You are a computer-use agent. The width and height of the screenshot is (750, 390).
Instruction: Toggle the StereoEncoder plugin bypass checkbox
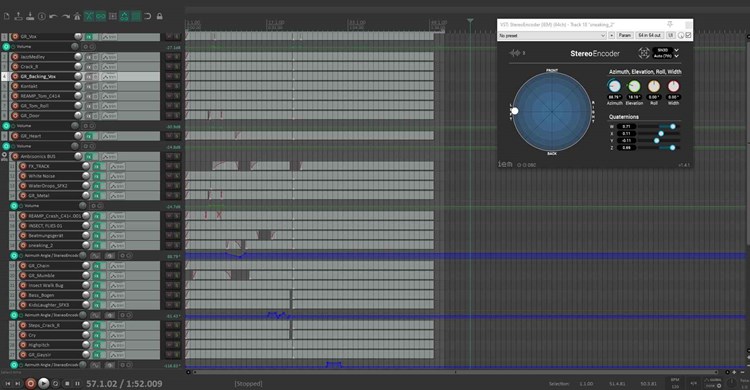[x=688, y=35]
